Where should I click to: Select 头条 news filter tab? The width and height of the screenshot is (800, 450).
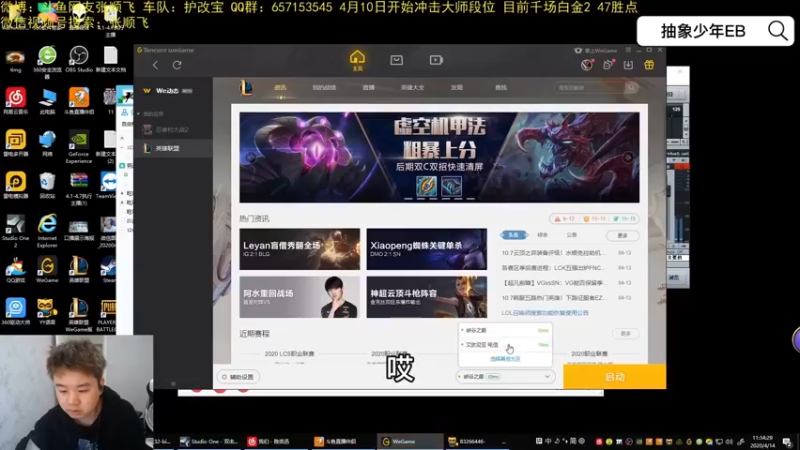point(513,235)
